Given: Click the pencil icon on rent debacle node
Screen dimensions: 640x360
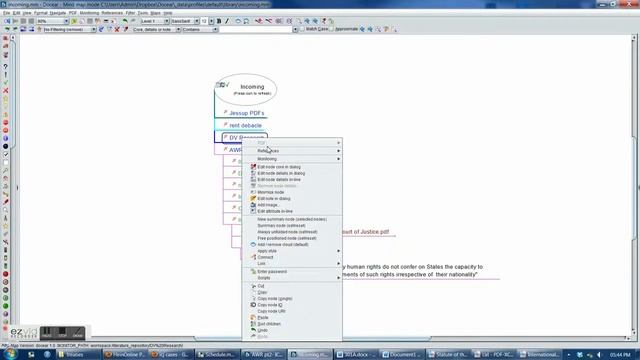Looking at the screenshot, I should 225,124.
